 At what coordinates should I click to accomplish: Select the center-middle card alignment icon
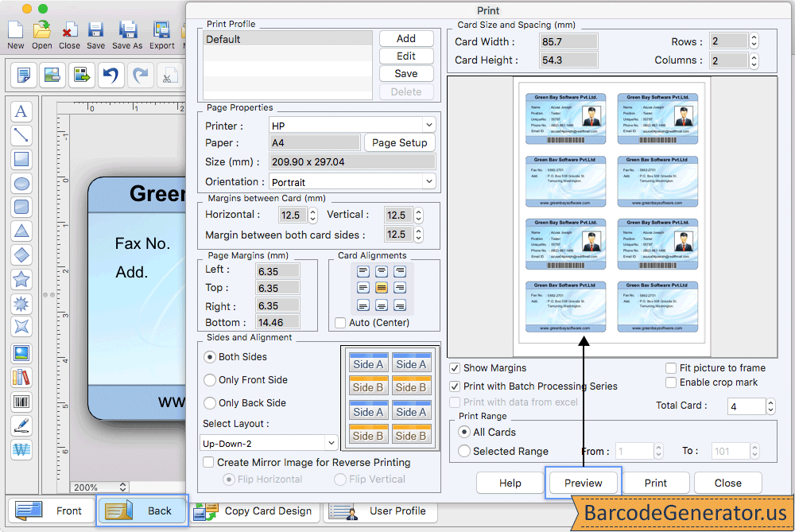(x=382, y=288)
